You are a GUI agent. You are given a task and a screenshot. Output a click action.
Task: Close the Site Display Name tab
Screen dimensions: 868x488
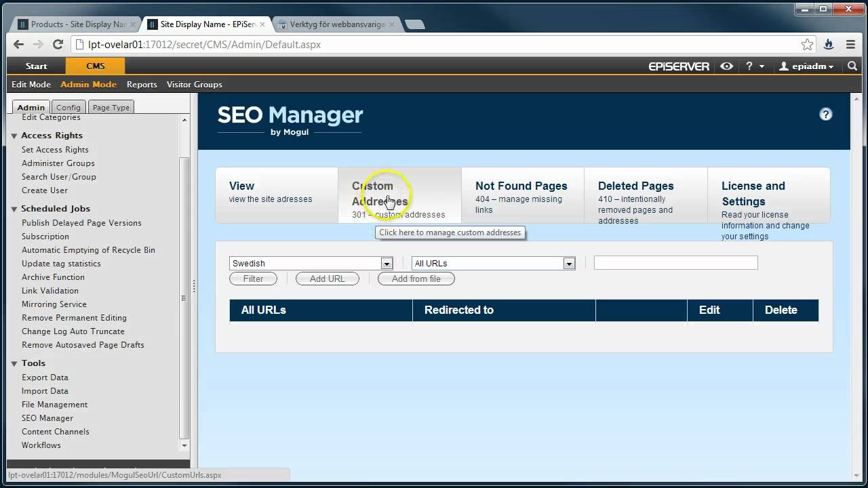click(262, 24)
